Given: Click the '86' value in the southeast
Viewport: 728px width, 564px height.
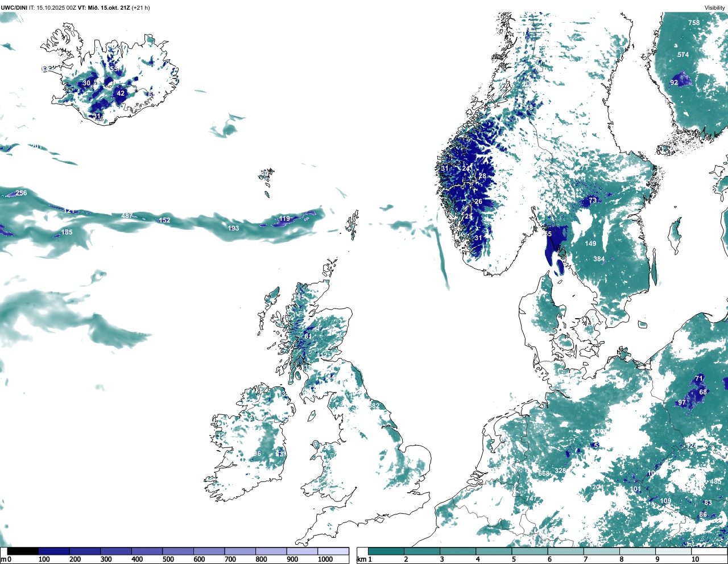Looking at the screenshot, I should (704, 514).
